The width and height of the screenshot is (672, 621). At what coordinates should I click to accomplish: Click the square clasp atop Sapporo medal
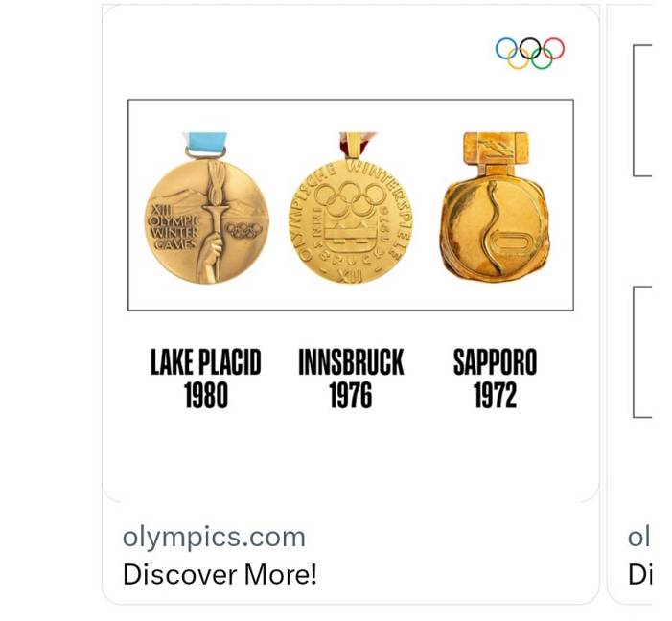point(497,151)
